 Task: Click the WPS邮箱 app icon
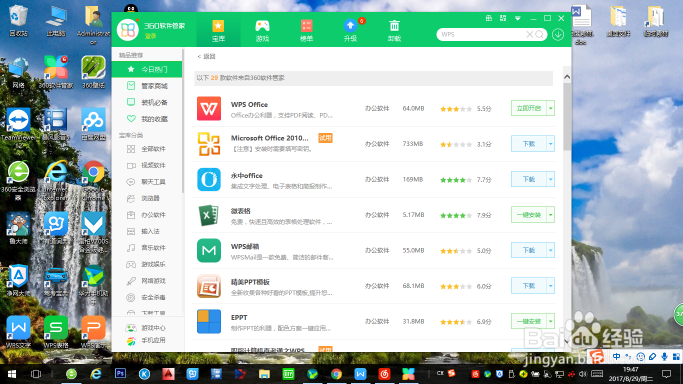coord(209,250)
